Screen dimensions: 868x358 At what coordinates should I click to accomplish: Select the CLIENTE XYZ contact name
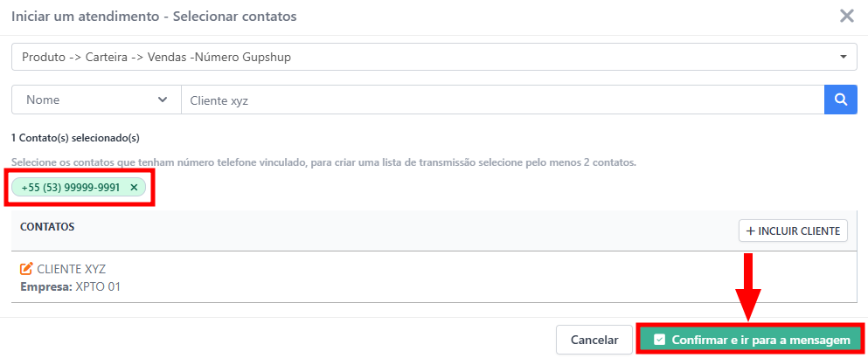(71, 269)
